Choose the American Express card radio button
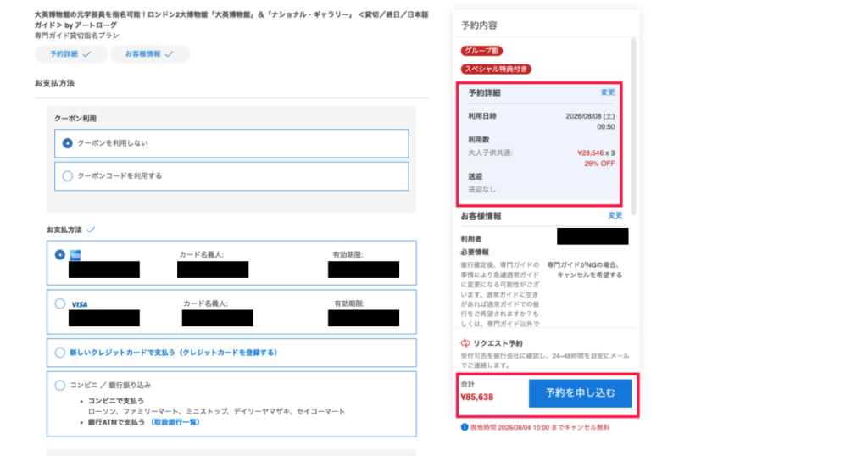 coord(60,254)
